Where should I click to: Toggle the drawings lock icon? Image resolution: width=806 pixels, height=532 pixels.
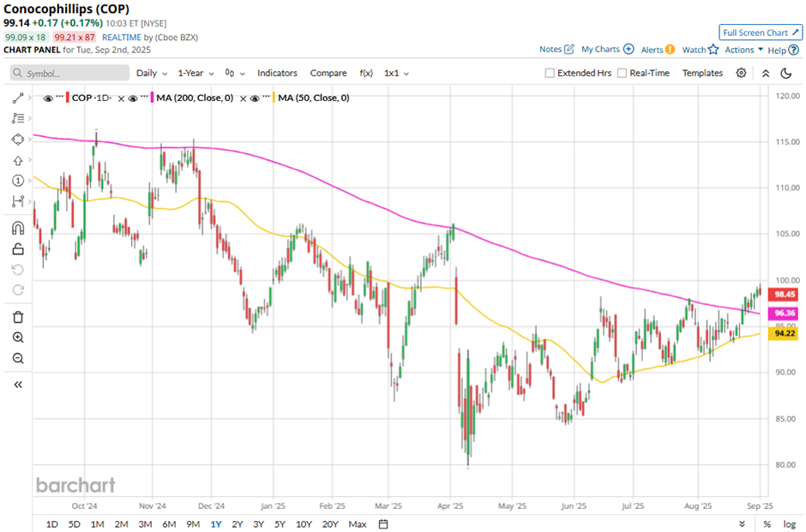pyautogui.click(x=18, y=249)
